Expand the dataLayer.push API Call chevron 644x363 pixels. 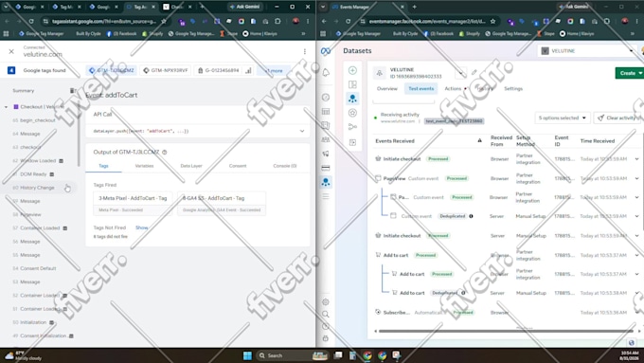[302, 131]
